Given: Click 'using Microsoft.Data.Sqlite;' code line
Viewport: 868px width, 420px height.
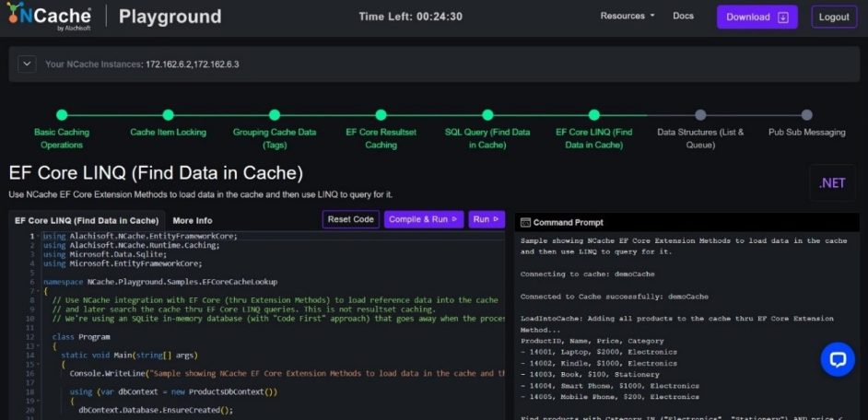Looking at the screenshot, I should 105,254.
